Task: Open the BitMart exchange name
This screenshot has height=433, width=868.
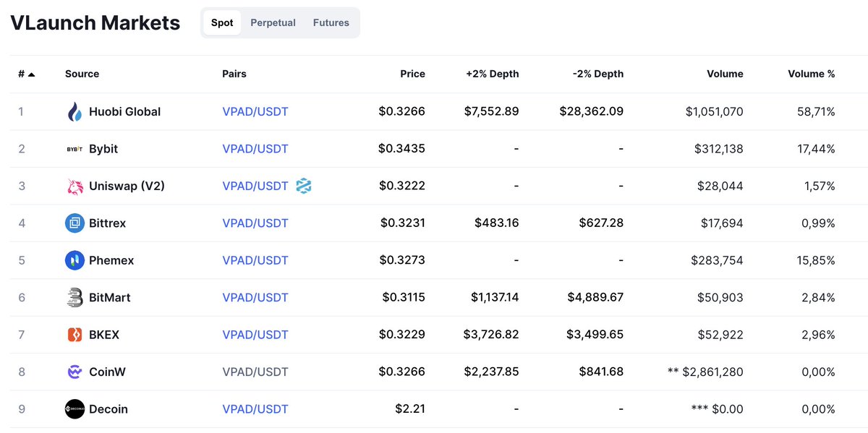Action: 110,297
